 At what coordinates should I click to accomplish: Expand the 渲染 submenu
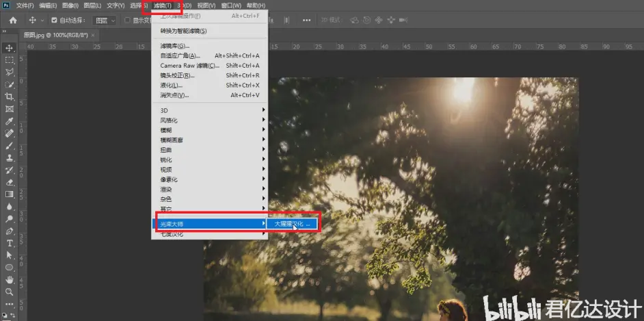(209, 189)
